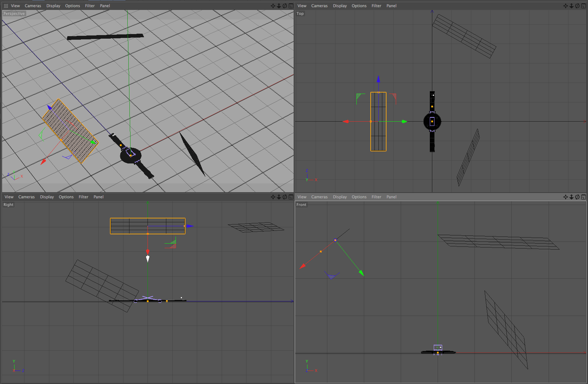Click the rotate view icon in the Front viewport
This screenshot has height=384, width=588.
coord(577,197)
